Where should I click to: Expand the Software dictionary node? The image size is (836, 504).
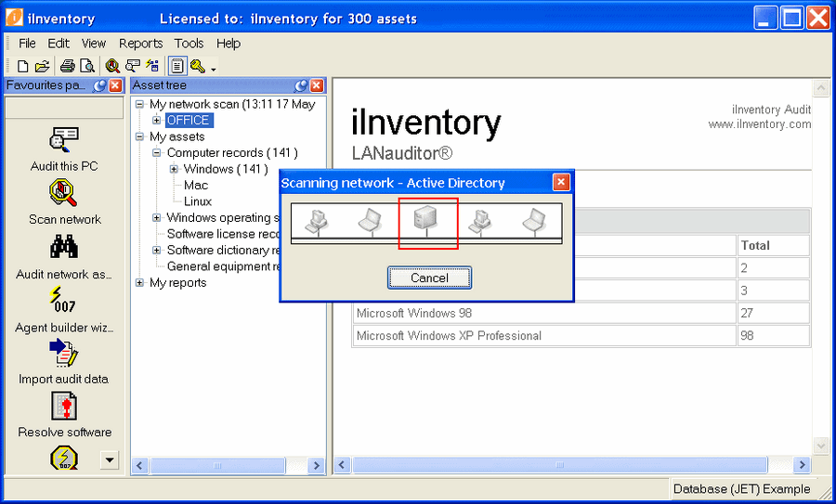pos(157,250)
